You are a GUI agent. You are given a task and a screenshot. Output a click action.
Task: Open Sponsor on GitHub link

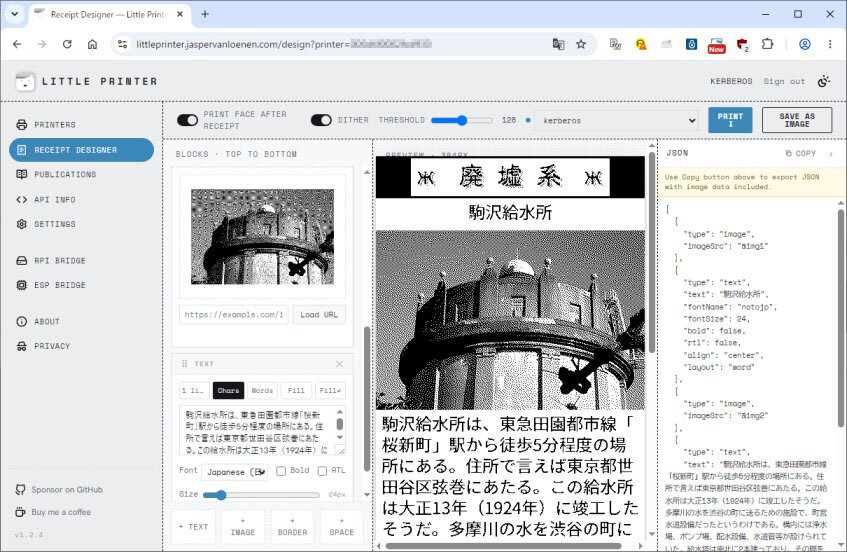pyautogui.click(x=59, y=489)
